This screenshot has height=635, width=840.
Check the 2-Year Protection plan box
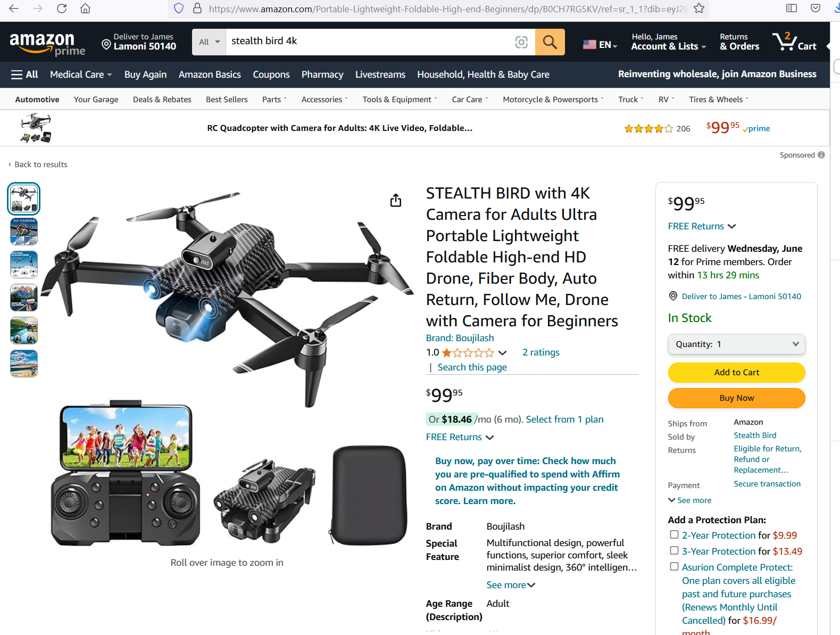pos(674,534)
